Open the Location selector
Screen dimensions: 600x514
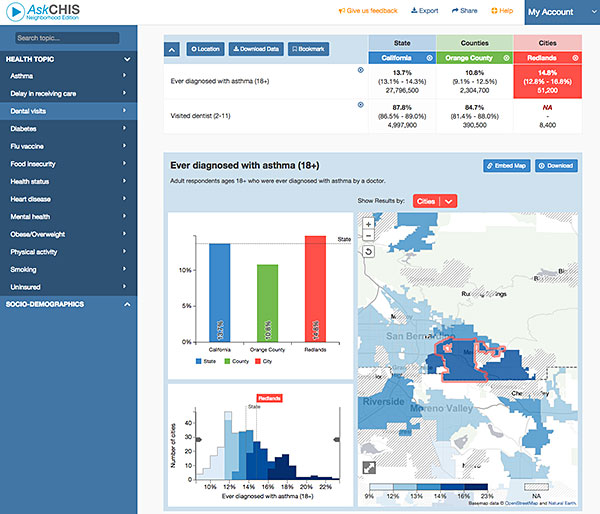pyautogui.click(x=205, y=49)
